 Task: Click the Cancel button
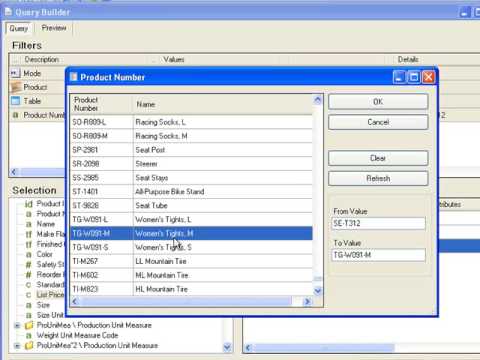(x=378, y=122)
